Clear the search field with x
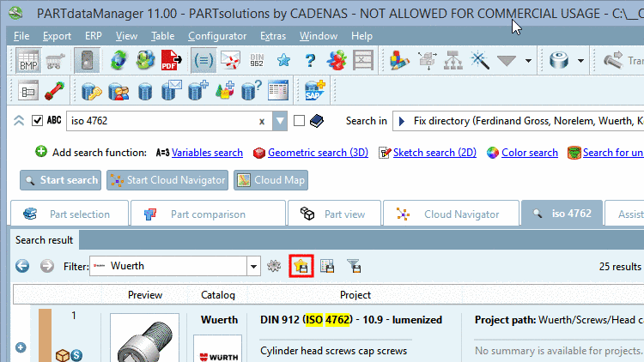This screenshot has width=644, height=362. click(262, 122)
